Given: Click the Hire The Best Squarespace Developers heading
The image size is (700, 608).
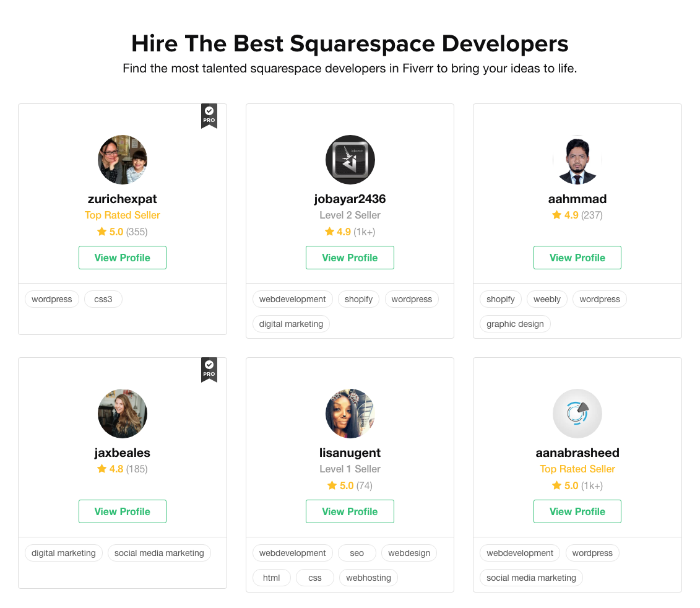Looking at the screenshot, I should click(x=350, y=43).
